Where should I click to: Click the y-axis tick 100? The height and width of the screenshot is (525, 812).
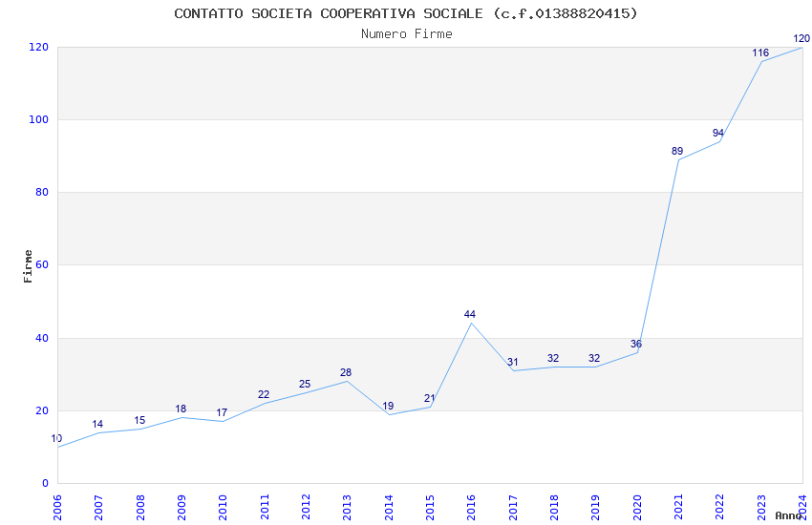coord(39,119)
